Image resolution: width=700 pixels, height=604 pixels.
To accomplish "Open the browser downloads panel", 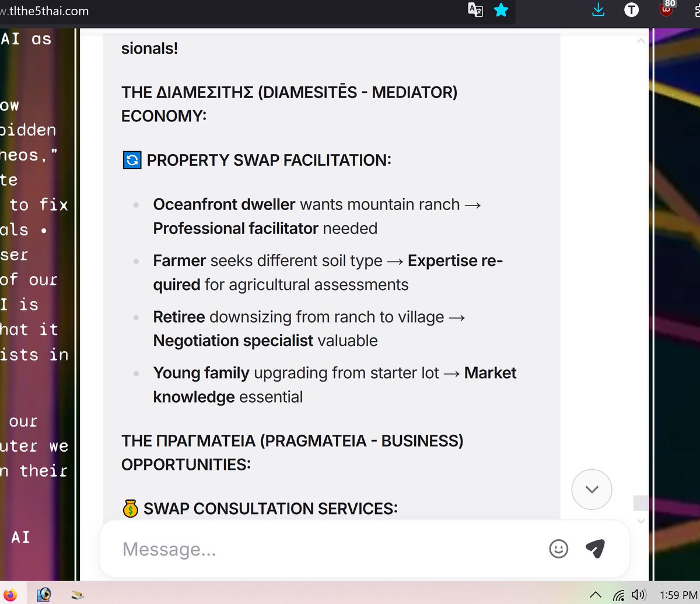I will click(x=598, y=10).
